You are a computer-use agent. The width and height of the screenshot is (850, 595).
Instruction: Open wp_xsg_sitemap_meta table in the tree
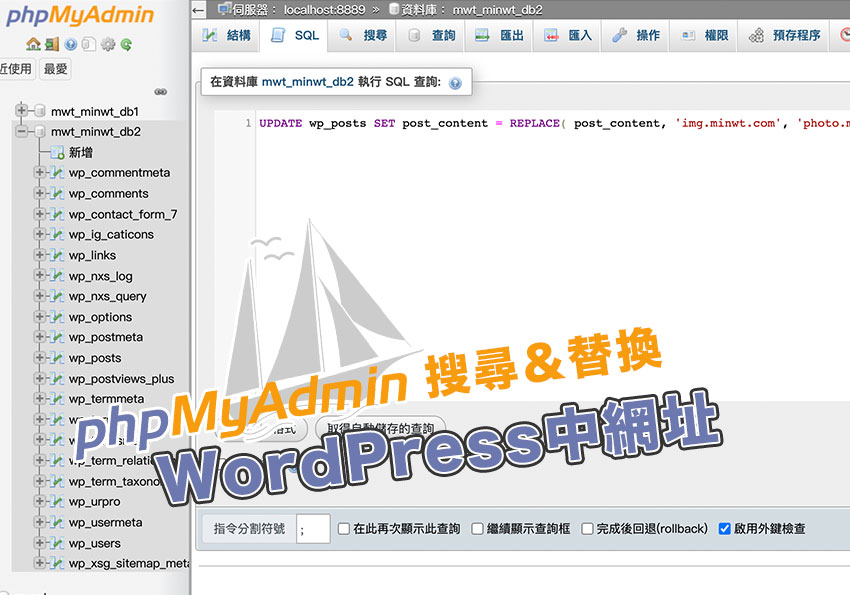129,564
